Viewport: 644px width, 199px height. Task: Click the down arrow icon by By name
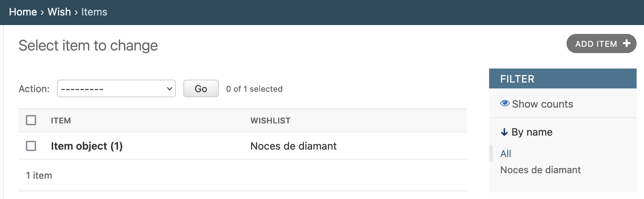pyautogui.click(x=504, y=132)
